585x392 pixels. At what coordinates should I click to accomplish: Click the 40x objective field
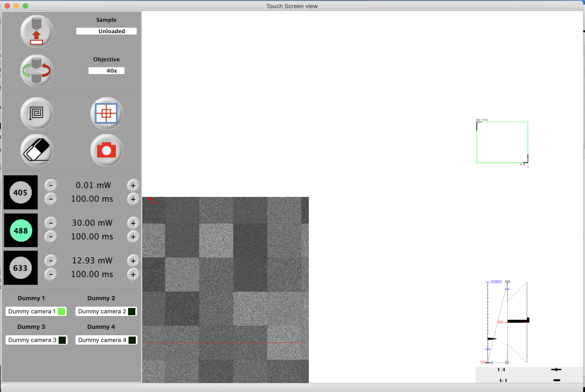pos(107,71)
